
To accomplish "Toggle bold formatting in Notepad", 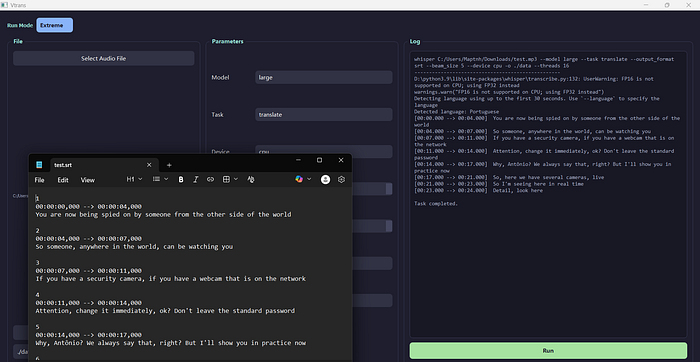I will click(x=181, y=179).
